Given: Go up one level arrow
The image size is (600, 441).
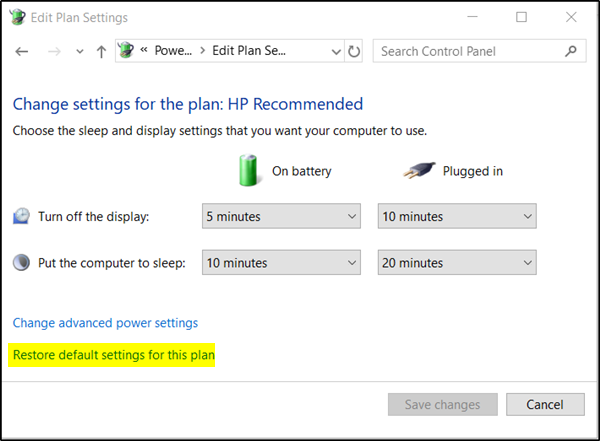Looking at the screenshot, I should click(101, 51).
